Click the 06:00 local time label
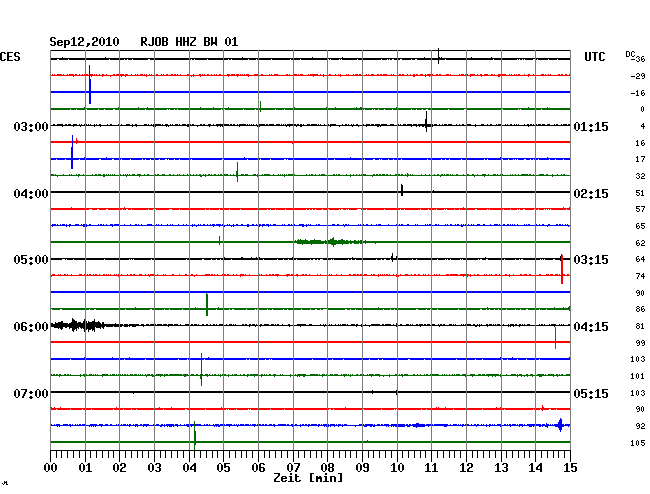The image size is (650, 494). 31,327
